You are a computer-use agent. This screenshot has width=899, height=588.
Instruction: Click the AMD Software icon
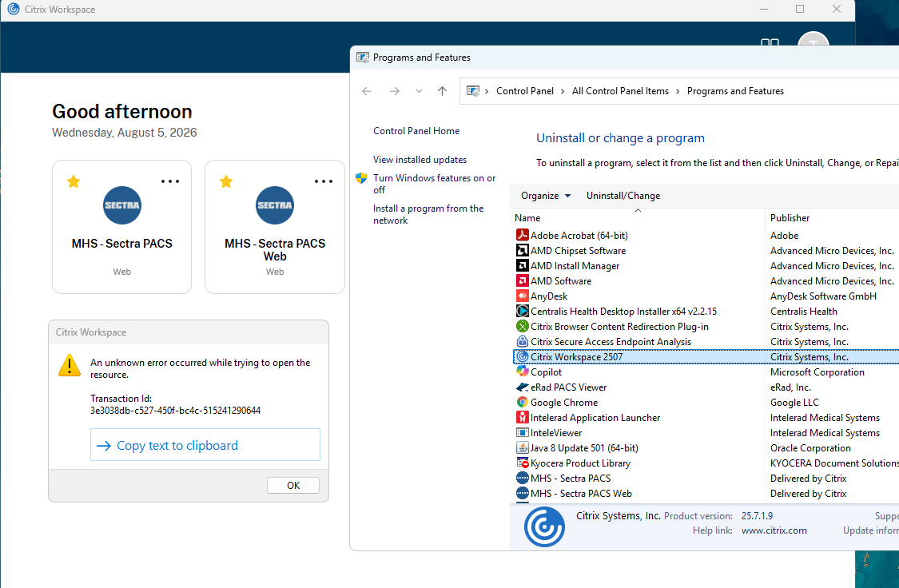point(522,281)
